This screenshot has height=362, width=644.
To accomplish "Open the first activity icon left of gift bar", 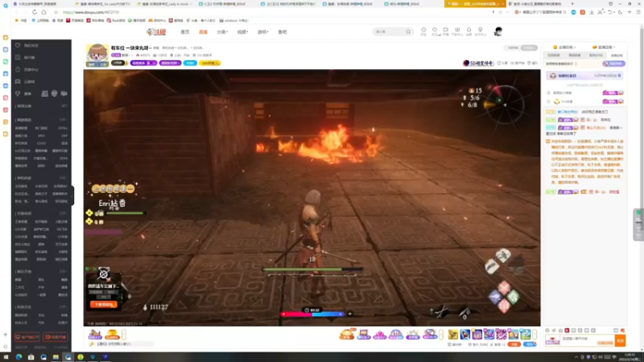I will (95, 335).
